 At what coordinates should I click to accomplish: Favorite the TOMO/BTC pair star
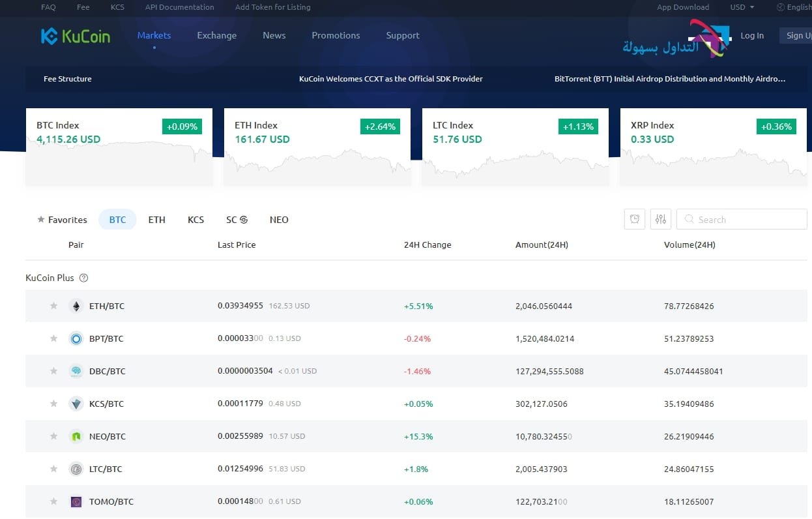tap(54, 501)
